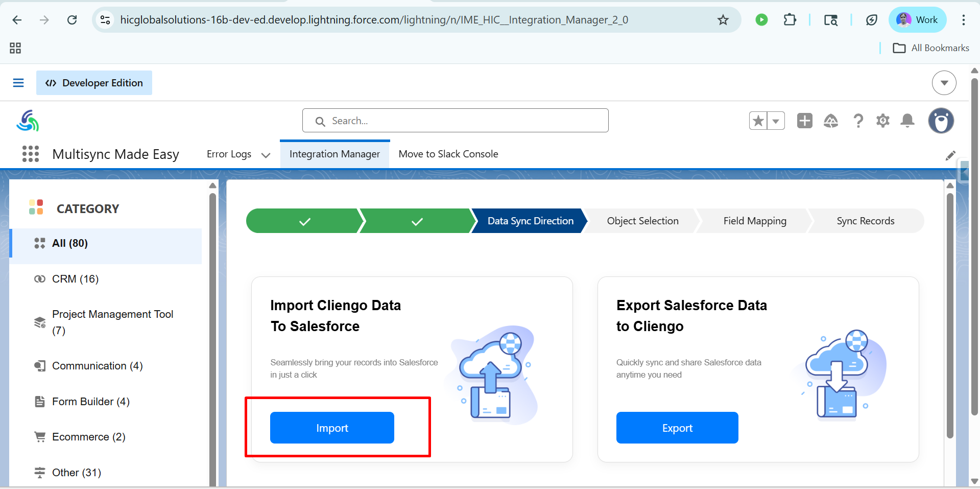This screenshot has height=489, width=980.
Task: Click the 'Export Salesforce Data to Cliengo' heading
Action: (x=691, y=316)
